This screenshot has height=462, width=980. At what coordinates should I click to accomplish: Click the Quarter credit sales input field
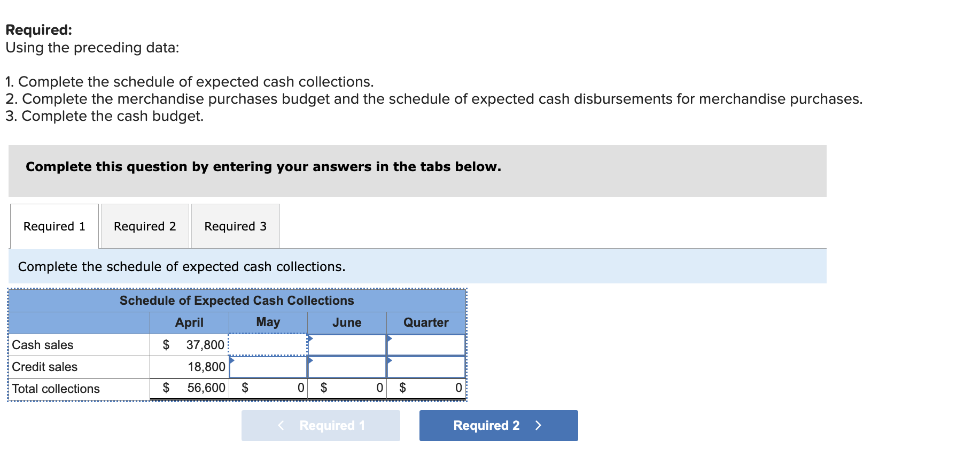click(x=426, y=367)
